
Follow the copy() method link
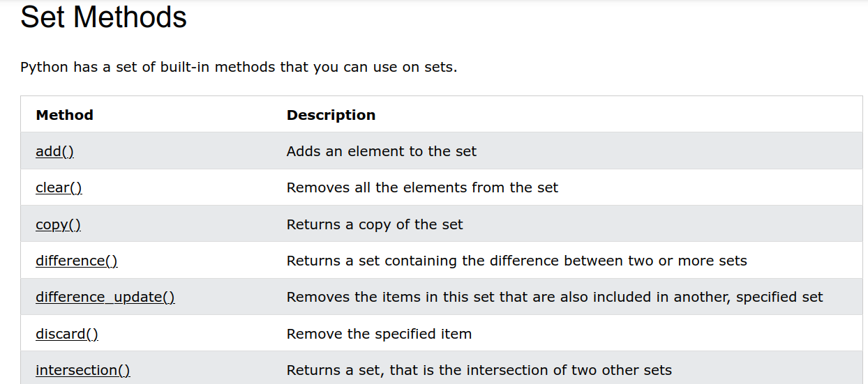pyautogui.click(x=58, y=224)
